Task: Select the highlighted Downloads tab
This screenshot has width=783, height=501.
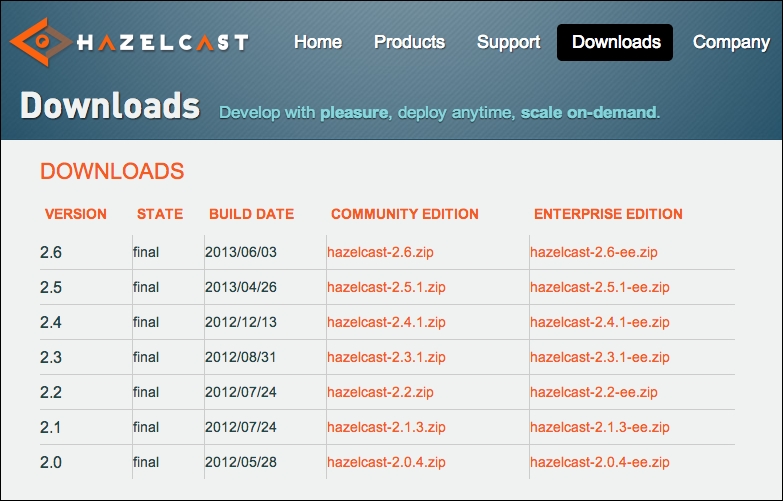Action: pos(616,42)
